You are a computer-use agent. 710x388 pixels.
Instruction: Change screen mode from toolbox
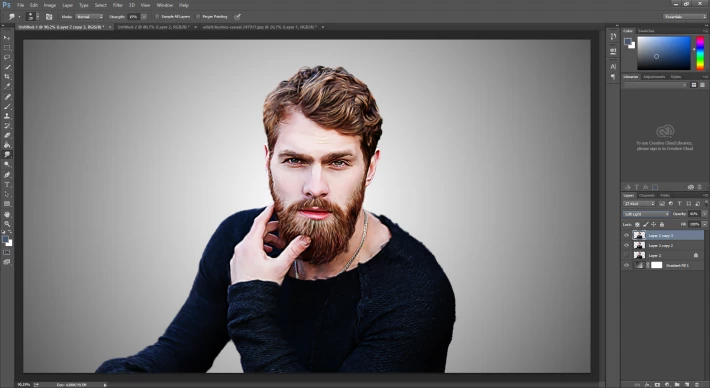tap(7, 262)
